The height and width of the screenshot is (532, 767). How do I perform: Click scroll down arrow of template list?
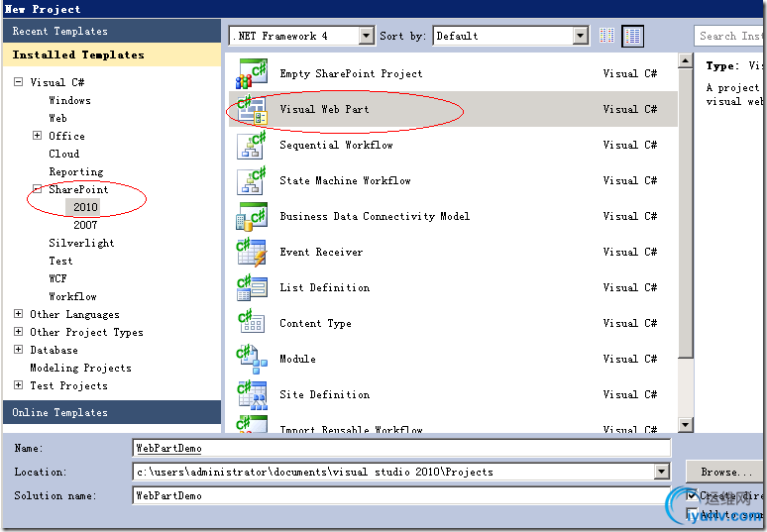(x=686, y=425)
